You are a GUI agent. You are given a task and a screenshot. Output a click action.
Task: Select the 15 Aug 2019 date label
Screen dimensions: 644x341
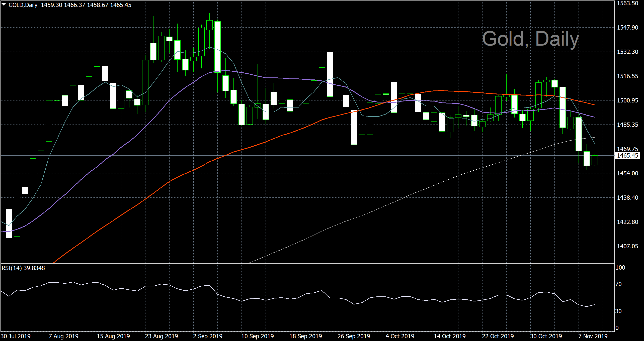[113, 336]
